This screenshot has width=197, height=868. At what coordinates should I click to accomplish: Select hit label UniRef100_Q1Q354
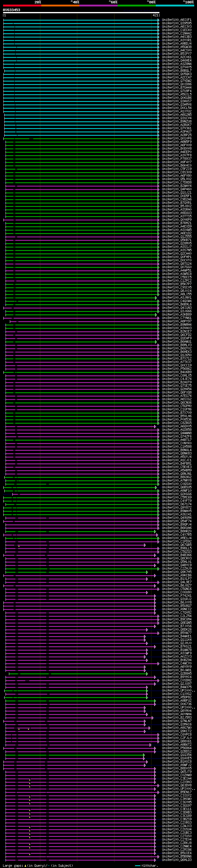(177, 755)
